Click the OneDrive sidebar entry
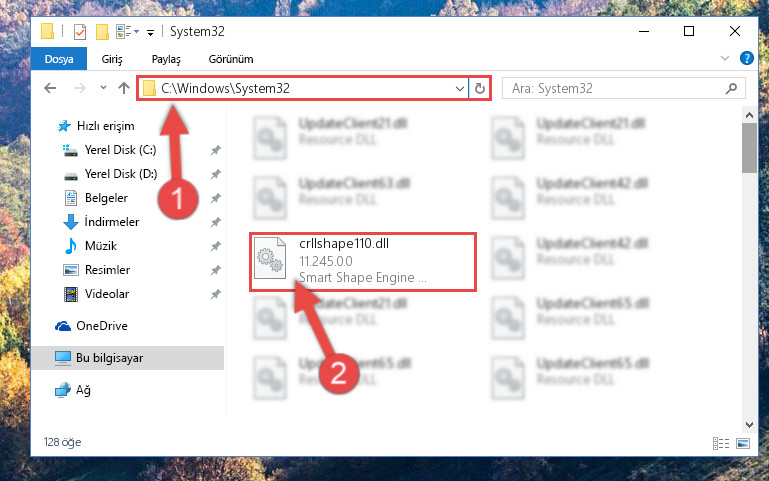 [102, 326]
